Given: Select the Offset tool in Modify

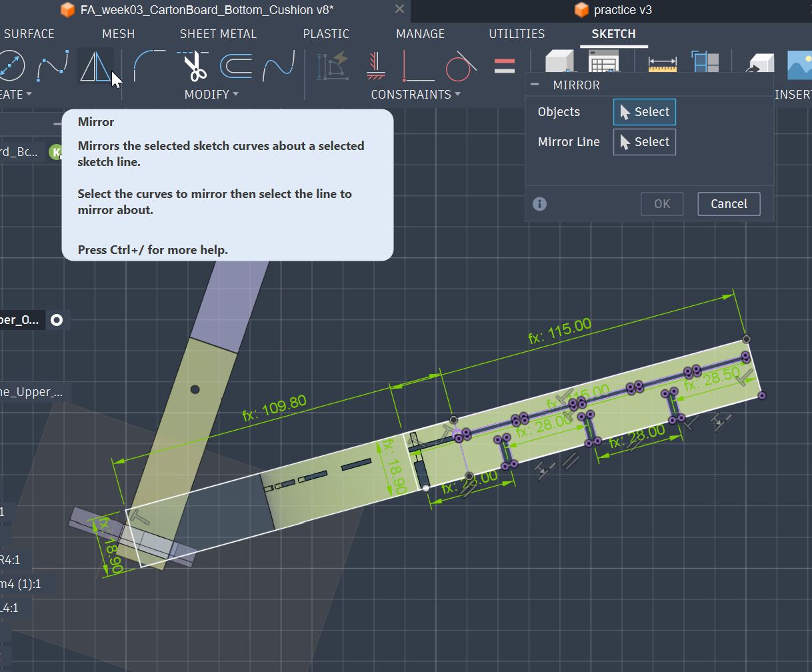Looking at the screenshot, I should tap(236, 66).
